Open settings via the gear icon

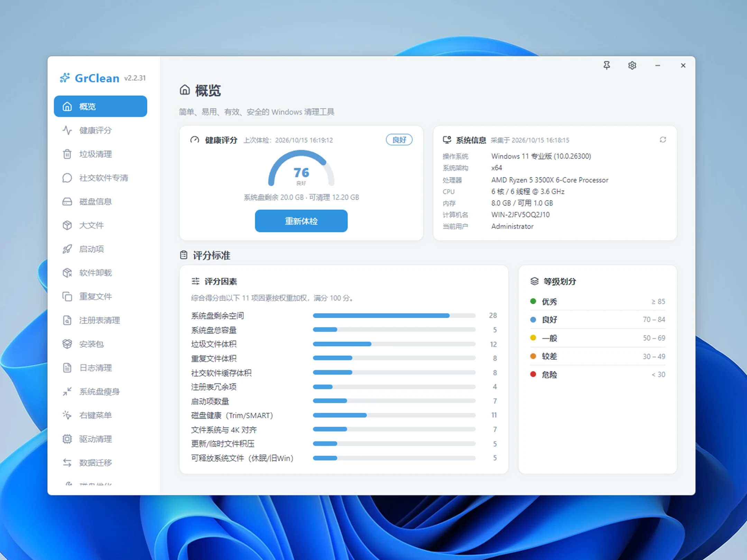pos(632,65)
